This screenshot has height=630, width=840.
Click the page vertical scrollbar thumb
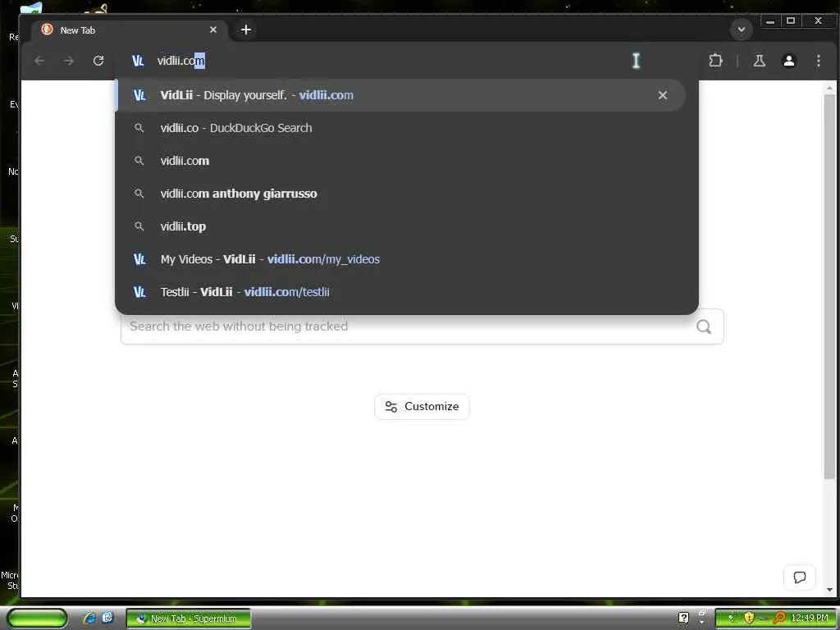[x=829, y=286]
